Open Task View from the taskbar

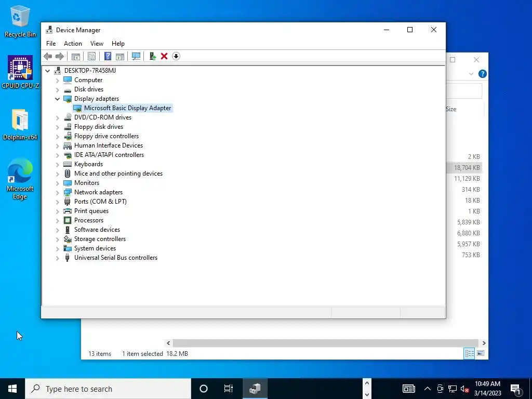229,389
